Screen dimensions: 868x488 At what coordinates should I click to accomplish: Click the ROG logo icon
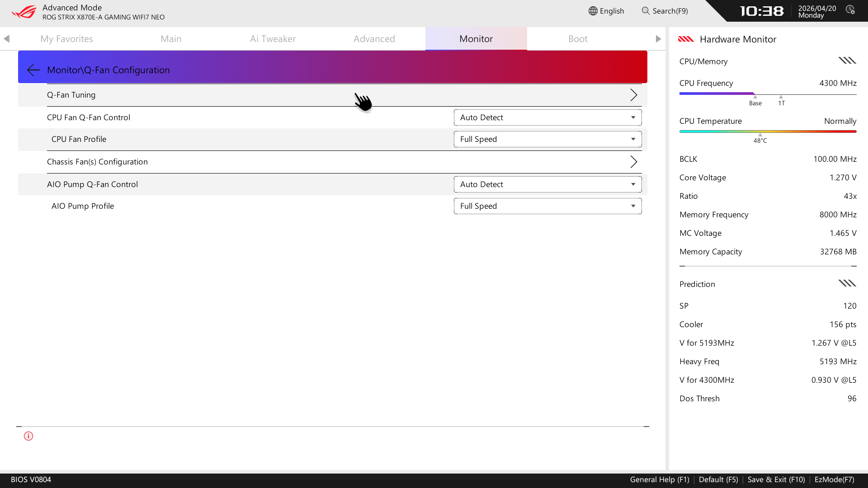(x=24, y=12)
